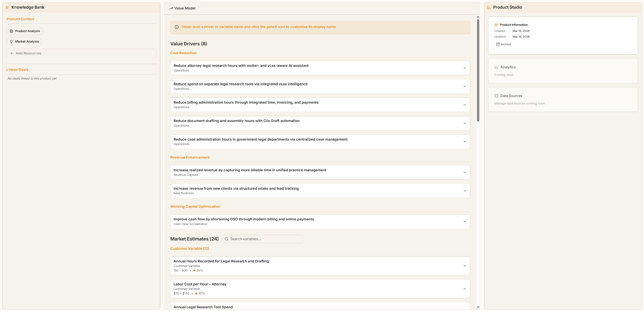Image resolution: width=644 pixels, height=311 pixels.
Task: Expand Reduce case administration hours driver
Action: coord(465,142)
